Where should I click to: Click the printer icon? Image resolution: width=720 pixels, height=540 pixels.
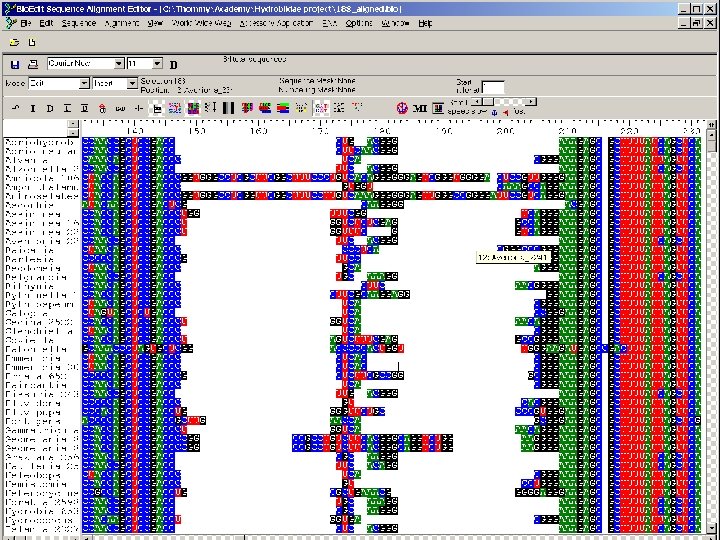click(33, 64)
